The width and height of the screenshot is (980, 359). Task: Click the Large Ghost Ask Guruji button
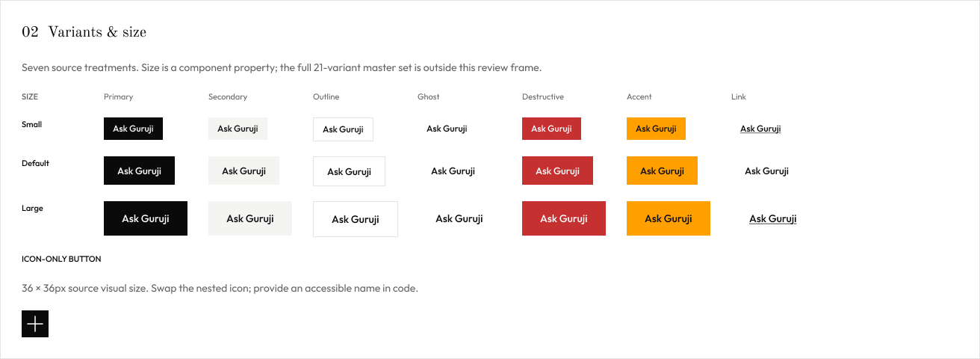459,218
